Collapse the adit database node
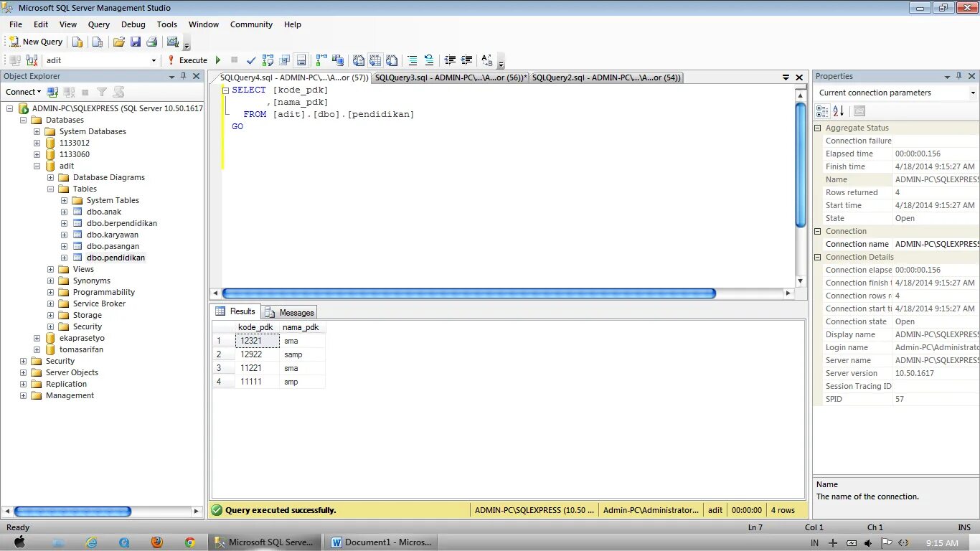The image size is (980, 551). tap(37, 166)
